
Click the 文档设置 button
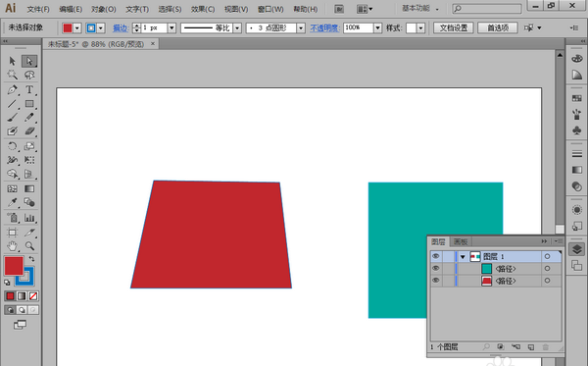click(x=454, y=27)
